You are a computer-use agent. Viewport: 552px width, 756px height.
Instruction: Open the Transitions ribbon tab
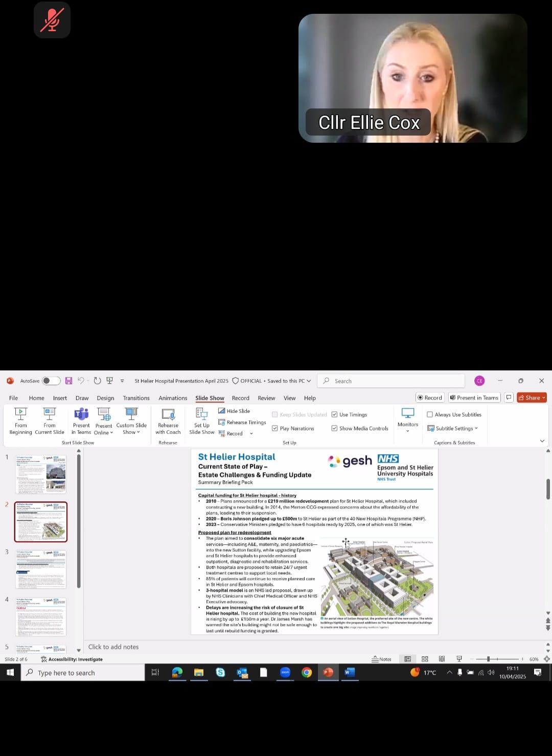click(136, 398)
